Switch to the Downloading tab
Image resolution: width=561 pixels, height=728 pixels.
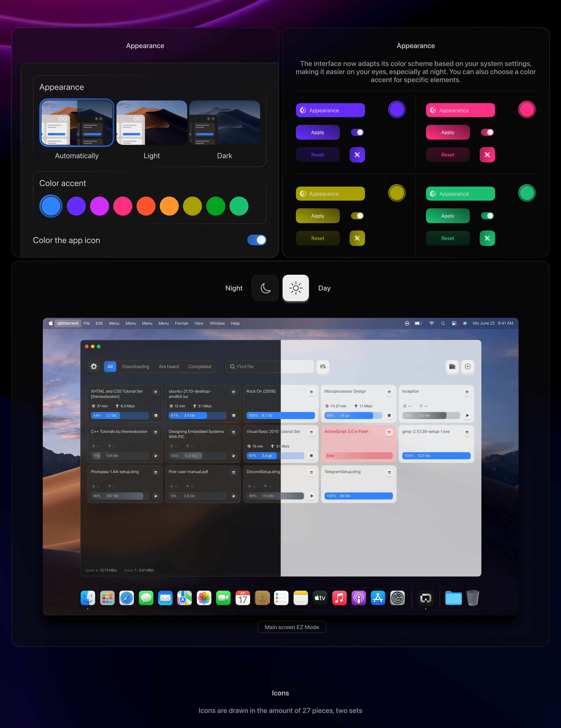(x=136, y=366)
